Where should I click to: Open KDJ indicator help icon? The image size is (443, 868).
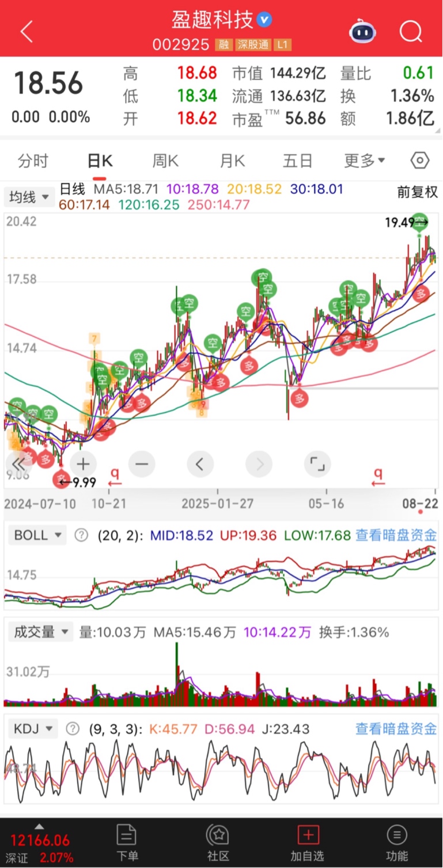pos(73,729)
